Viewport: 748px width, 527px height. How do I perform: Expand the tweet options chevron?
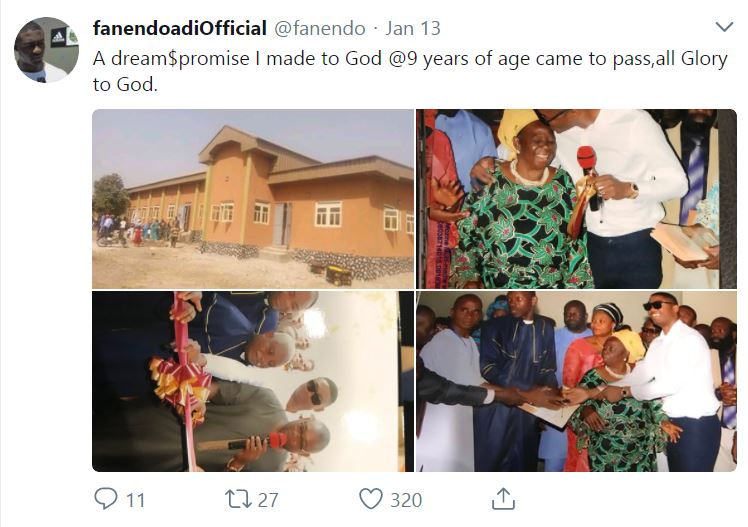pyautogui.click(x=724, y=27)
